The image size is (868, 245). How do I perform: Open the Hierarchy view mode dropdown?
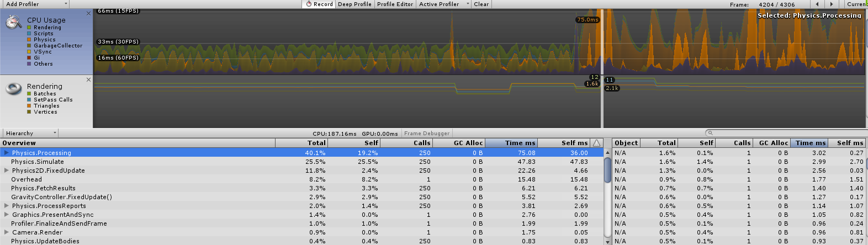click(x=30, y=133)
